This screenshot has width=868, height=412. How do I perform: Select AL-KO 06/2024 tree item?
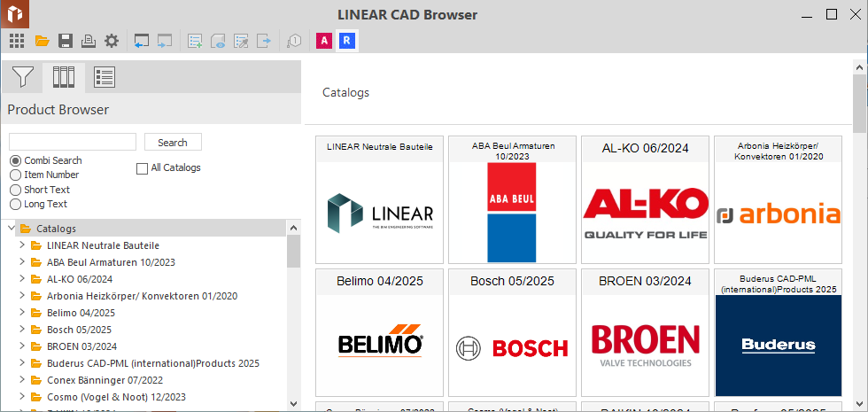click(x=80, y=279)
